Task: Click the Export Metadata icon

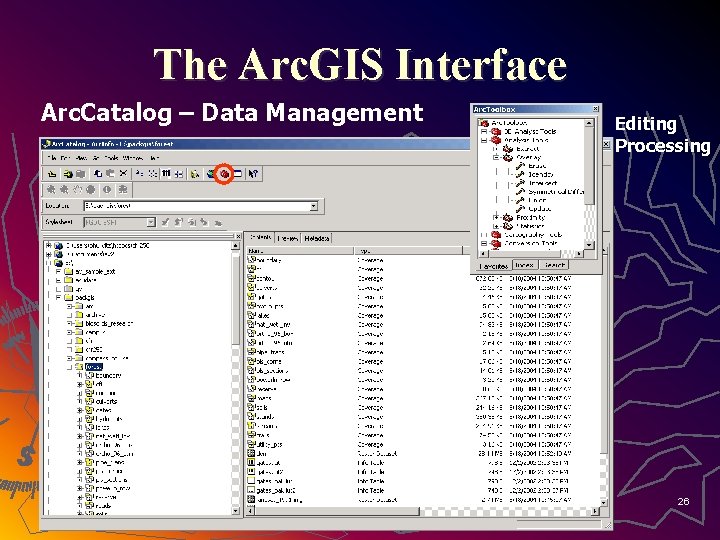Action: tap(218, 222)
